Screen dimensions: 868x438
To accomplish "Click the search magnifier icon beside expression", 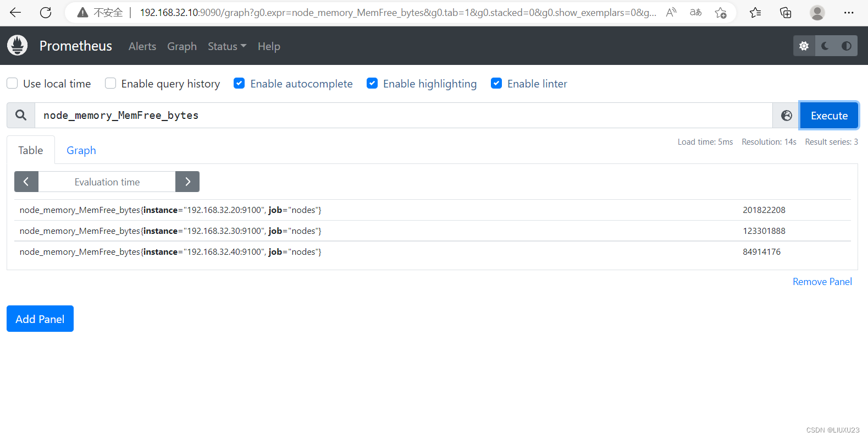I will (21, 115).
